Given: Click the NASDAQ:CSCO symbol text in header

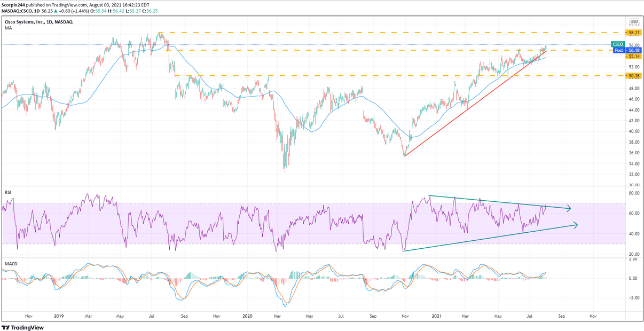Looking at the screenshot, I should pyautogui.click(x=18, y=10).
